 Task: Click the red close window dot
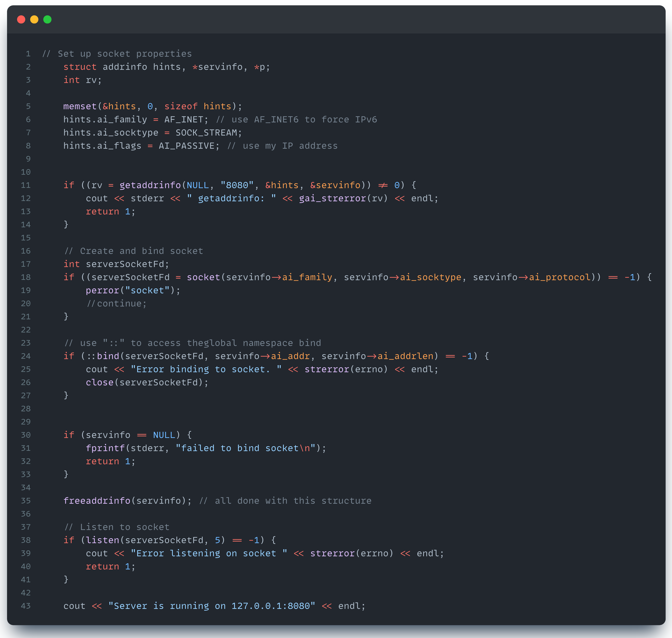pos(21,19)
